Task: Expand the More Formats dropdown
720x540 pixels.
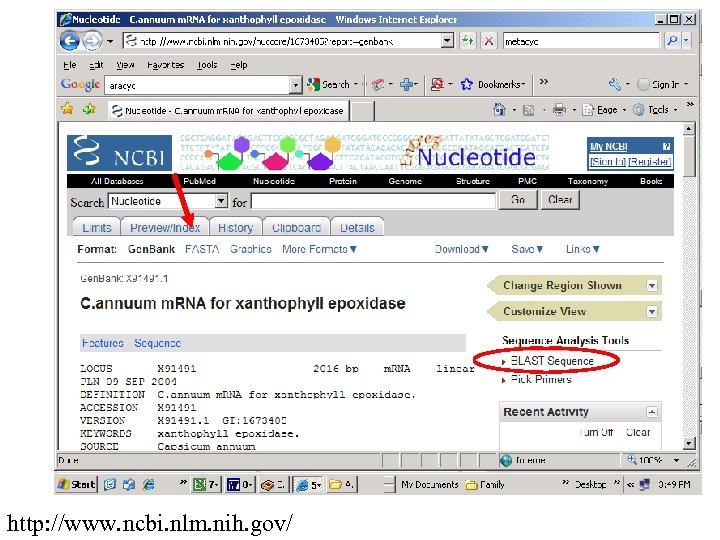Action: click(x=319, y=249)
